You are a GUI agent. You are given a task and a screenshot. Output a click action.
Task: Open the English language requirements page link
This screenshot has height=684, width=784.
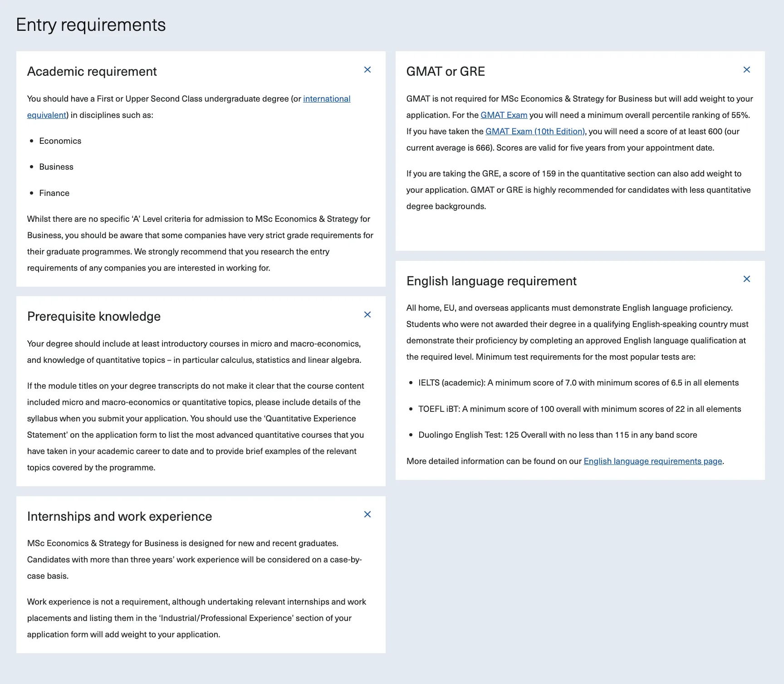[652, 461]
